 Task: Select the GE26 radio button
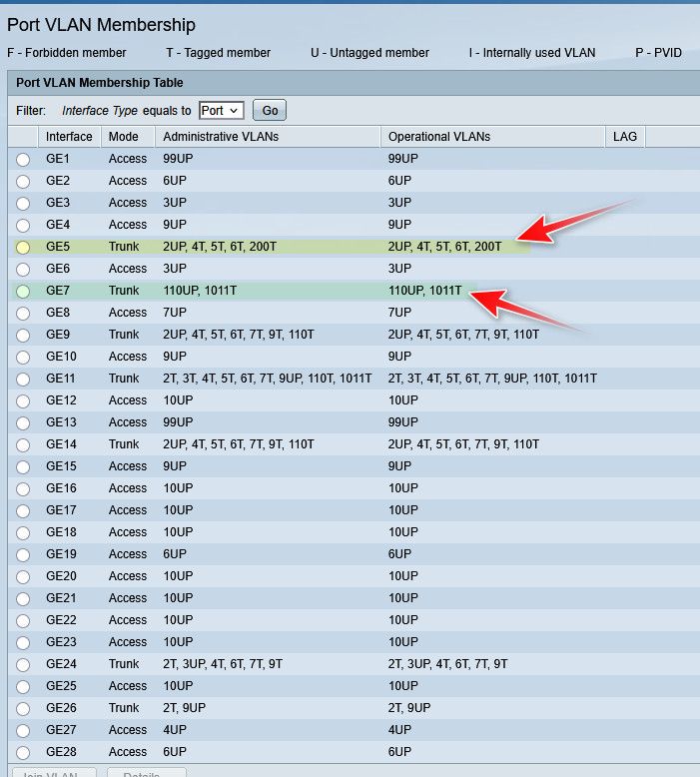23,709
